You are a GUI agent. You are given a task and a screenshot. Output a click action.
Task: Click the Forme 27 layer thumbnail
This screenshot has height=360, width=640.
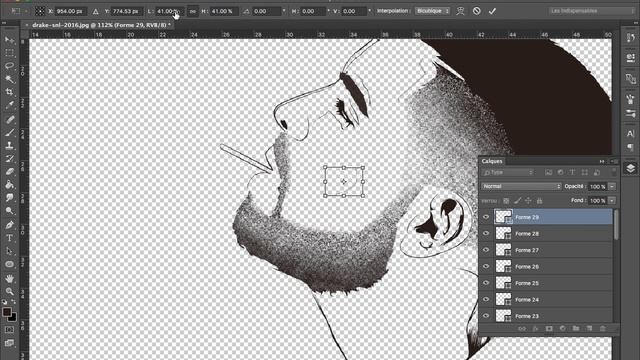503,250
